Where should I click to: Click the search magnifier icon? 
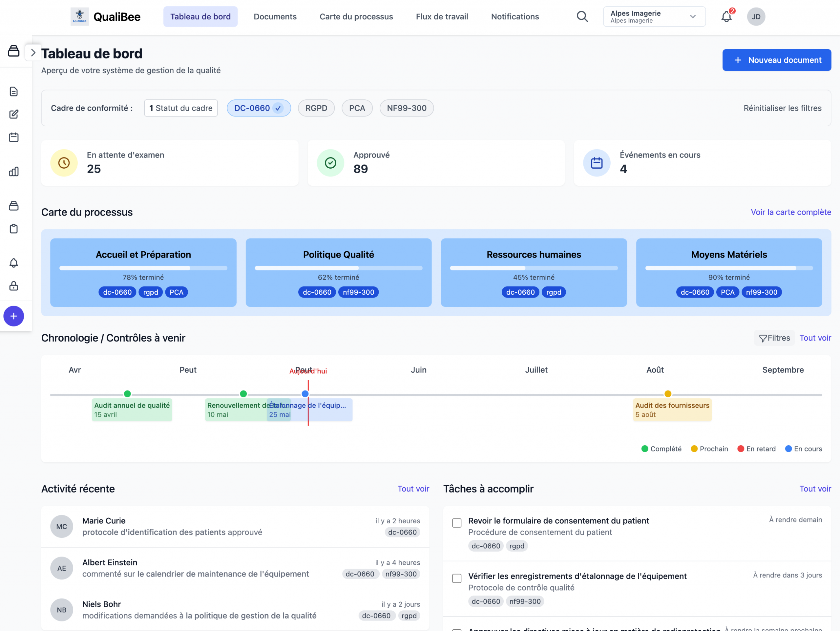(x=582, y=17)
